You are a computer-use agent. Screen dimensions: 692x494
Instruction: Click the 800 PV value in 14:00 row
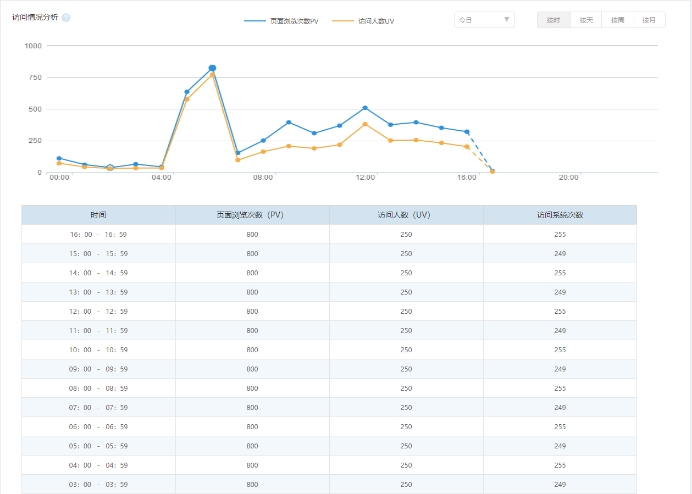point(252,273)
